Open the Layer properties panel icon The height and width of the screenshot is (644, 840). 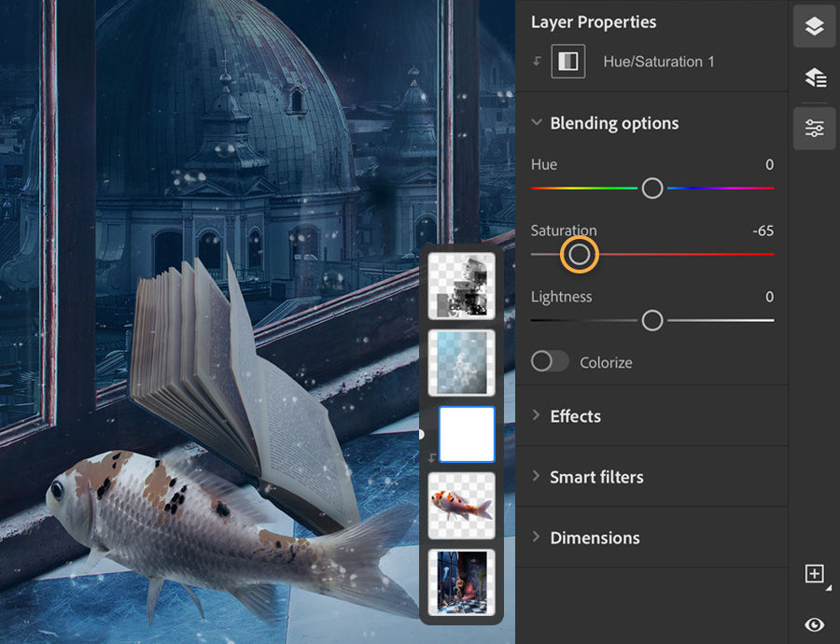pos(813,128)
